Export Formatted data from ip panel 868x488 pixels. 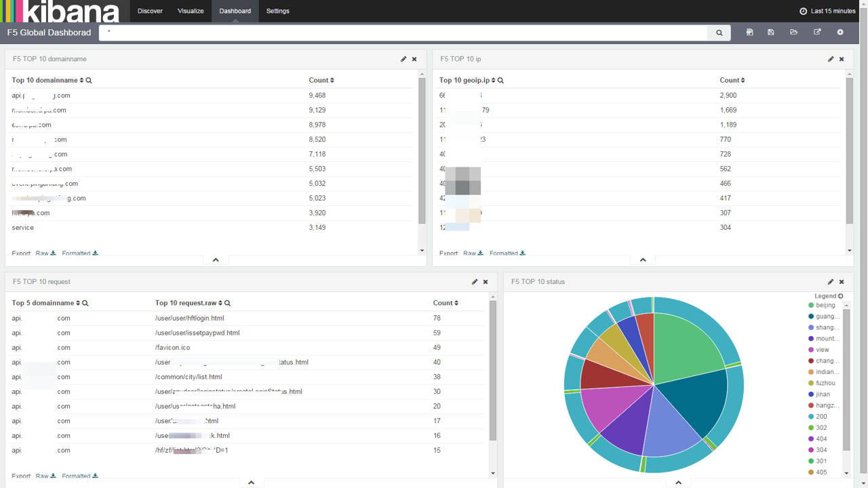pos(508,253)
